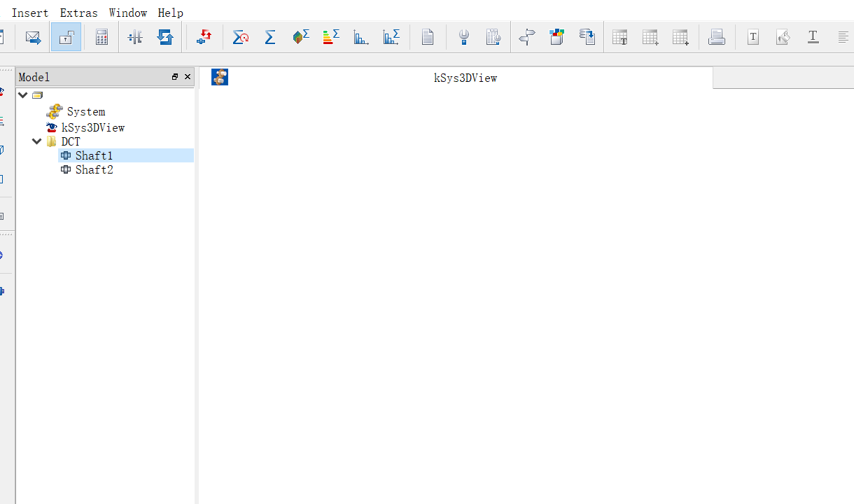854x504 pixels.
Task: Open the Insert menu
Action: point(30,13)
